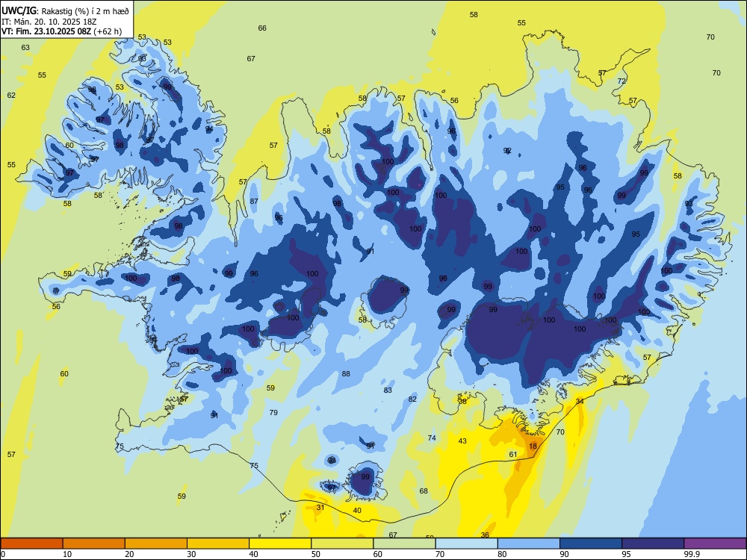
Task: Click the light blue 70–80 legend swatch
Action: click(x=467, y=544)
